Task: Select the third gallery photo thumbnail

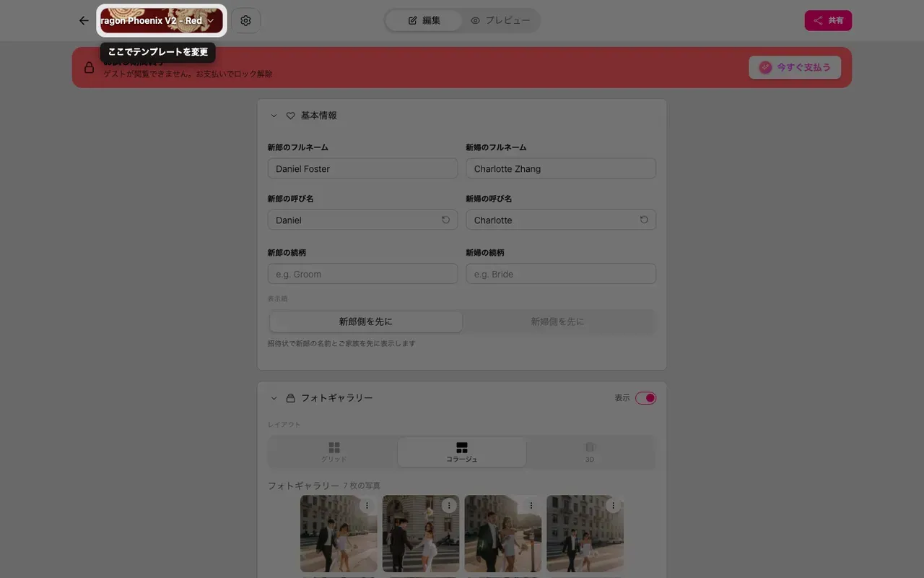Action: pyautogui.click(x=503, y=534)
